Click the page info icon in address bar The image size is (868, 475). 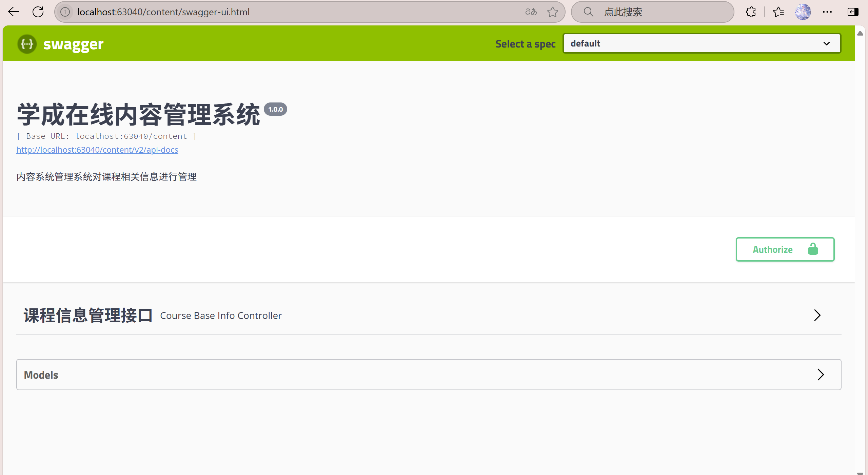(x=65, y=12)
